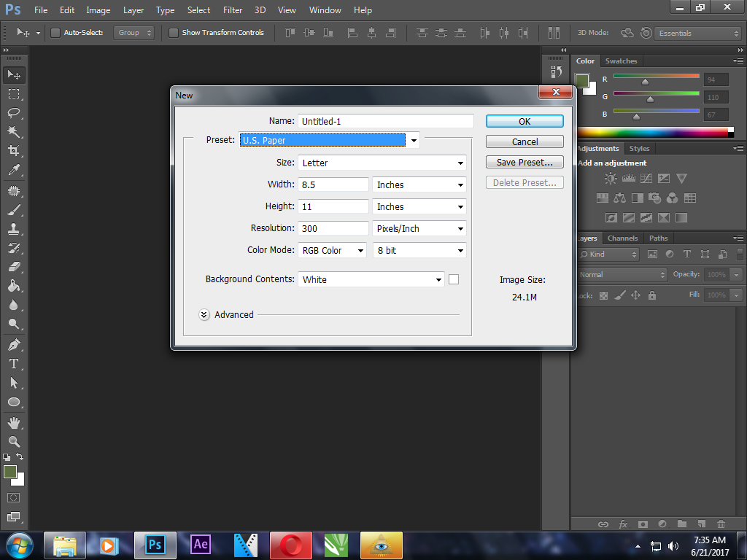The height and width of the screenshot is (560, 747).
Task: Open Height units dropdown showing Inches
Action: [x=419, y=206]
